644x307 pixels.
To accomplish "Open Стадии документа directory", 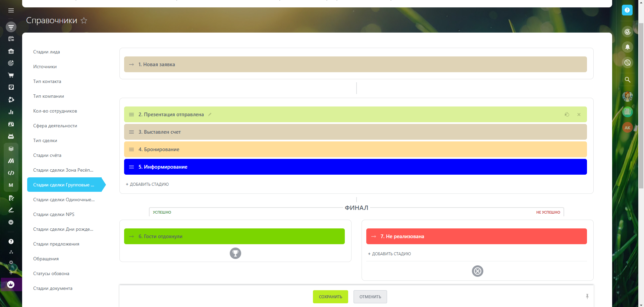I will [x=53, y=288].
